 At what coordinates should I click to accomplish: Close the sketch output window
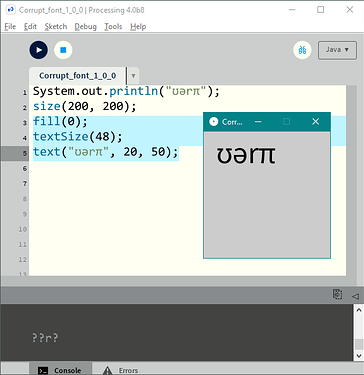[x=315, y=122]
